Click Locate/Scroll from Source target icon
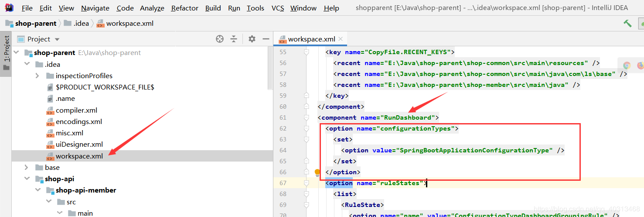The image size is (644, 217). (x=220, y=39)
